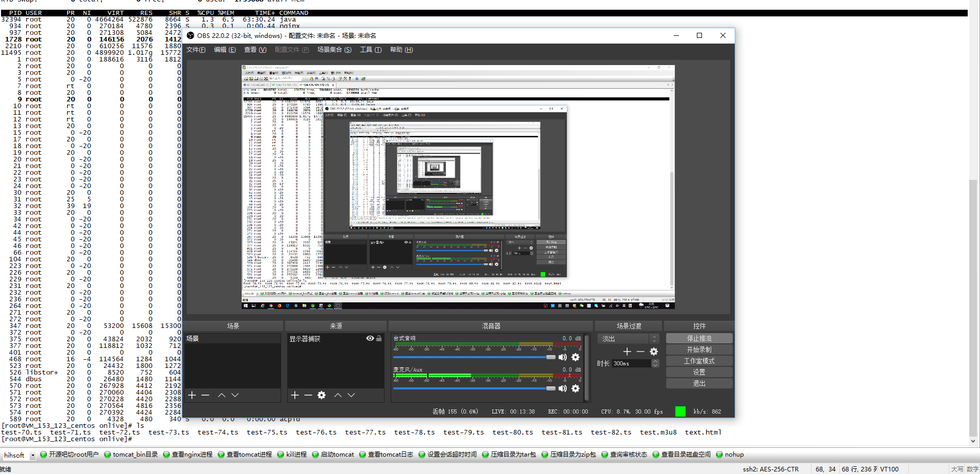Move source down in sources panel
The width and height of the screenshot is (980, 474).
click(351, 395)
